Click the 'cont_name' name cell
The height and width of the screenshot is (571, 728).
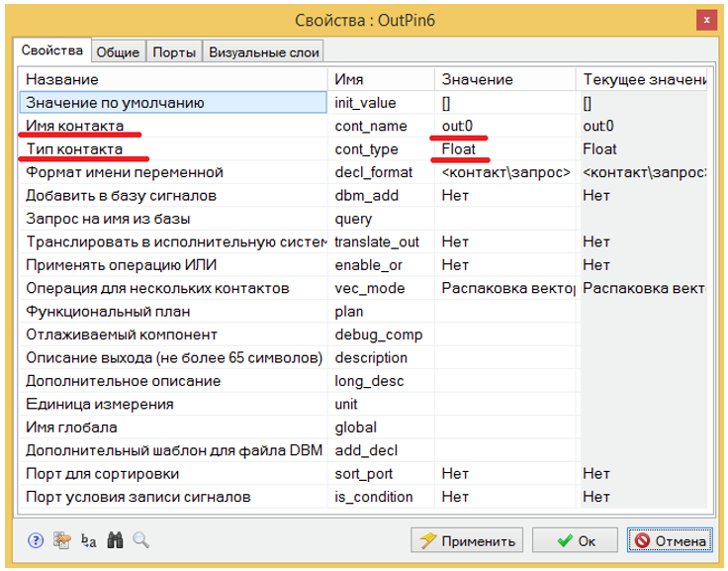[x=381, y=126]
